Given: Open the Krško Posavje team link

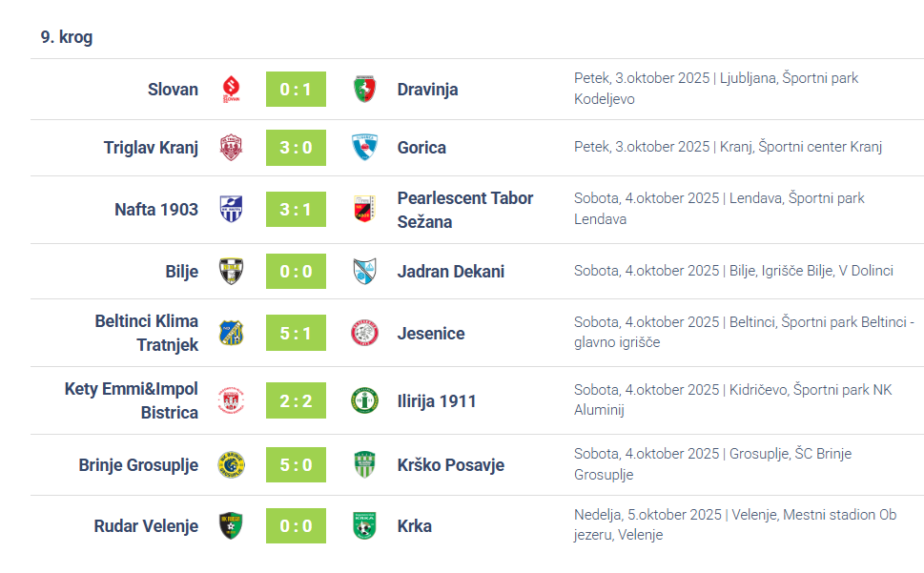Looking at the screenshot, I should [x=450, y=465].
